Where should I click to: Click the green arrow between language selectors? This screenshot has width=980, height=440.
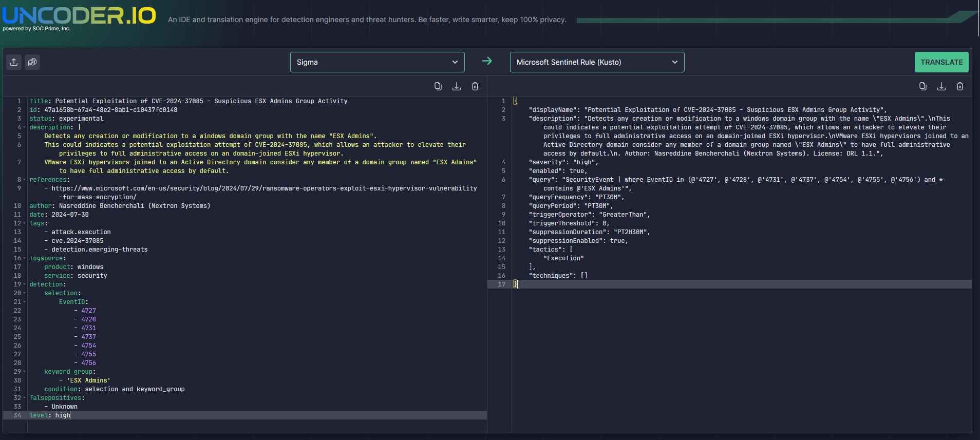pos(487,61)
